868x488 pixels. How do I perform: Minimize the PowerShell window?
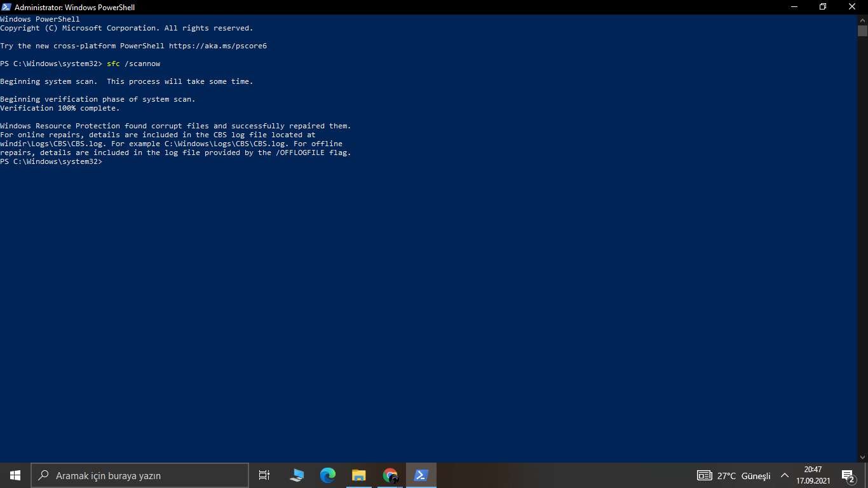pos(794,7)
